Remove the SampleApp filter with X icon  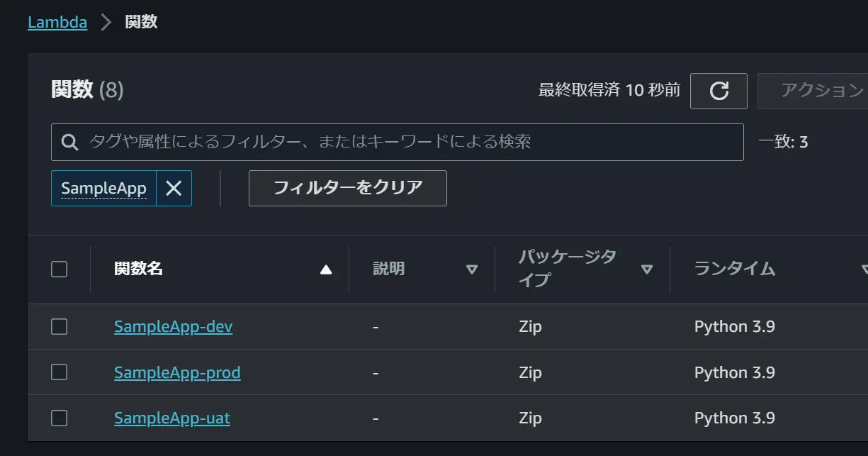[174, 188]
